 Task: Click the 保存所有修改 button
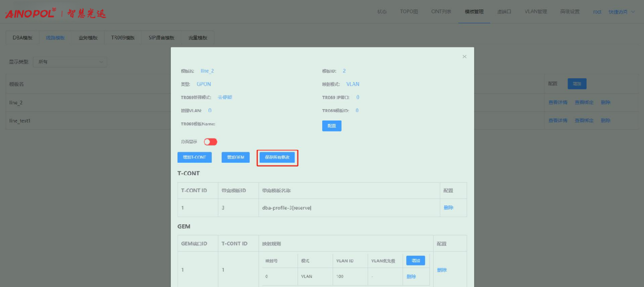click(277, 157)
